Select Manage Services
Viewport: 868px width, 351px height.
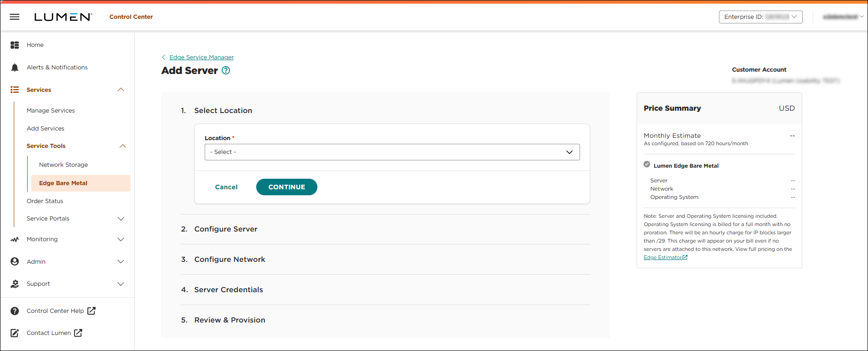(x=51, y=111)
